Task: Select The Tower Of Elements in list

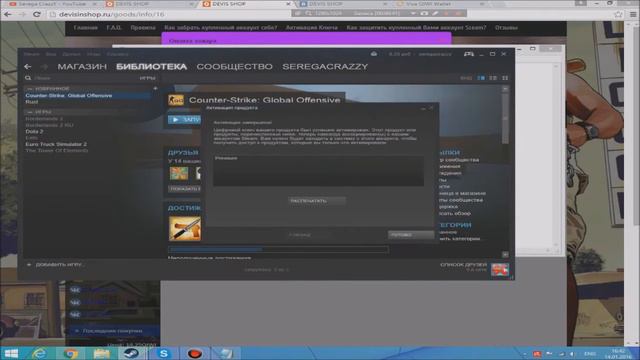Action: tap(57, 151)
